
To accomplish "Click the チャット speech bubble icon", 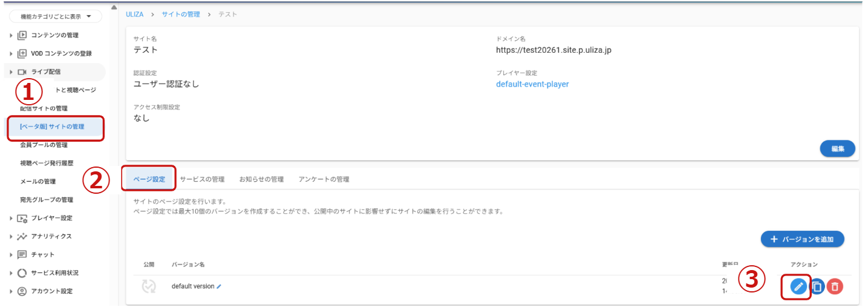I will click(22, 254).
